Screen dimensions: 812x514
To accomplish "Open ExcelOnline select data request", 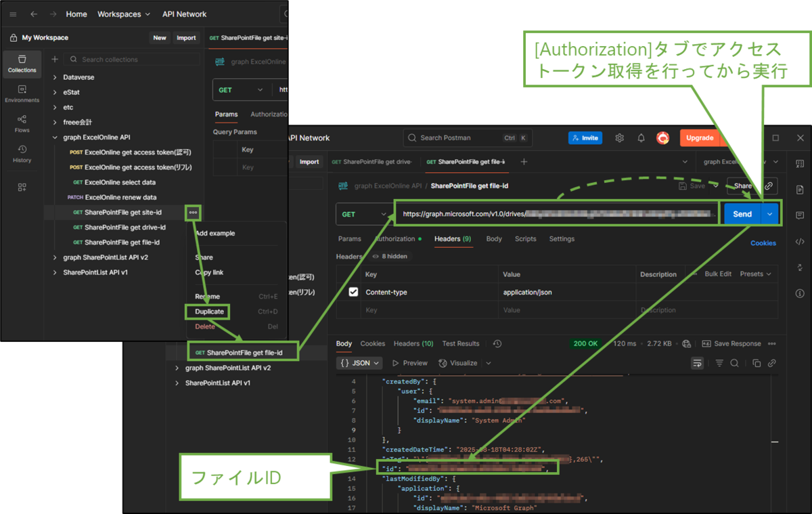I will (114, 182).
